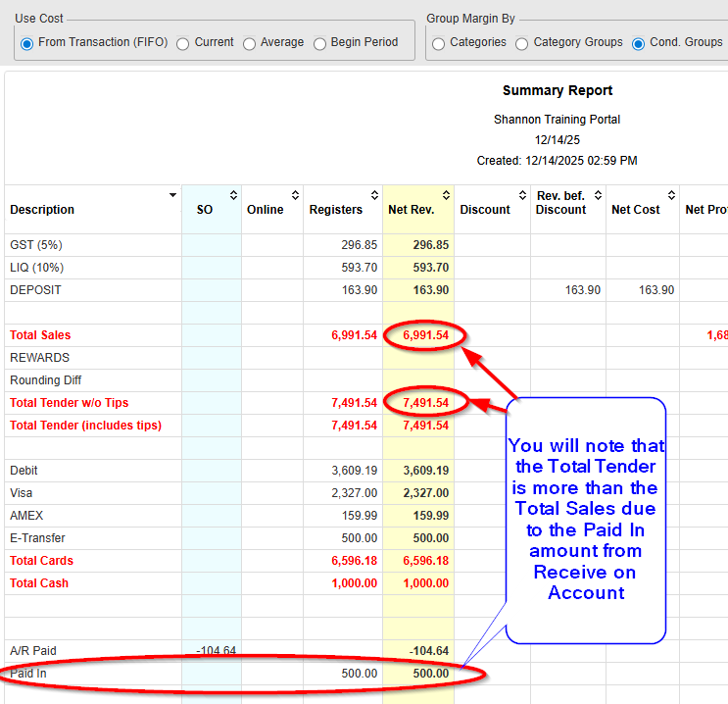Sort by Registers column arrows

(374, 195)
